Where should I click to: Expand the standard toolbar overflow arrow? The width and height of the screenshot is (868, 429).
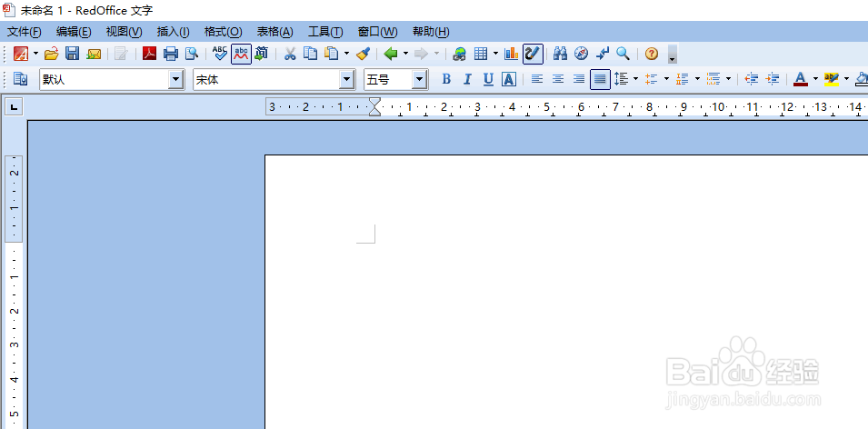[x=673, y=54]
